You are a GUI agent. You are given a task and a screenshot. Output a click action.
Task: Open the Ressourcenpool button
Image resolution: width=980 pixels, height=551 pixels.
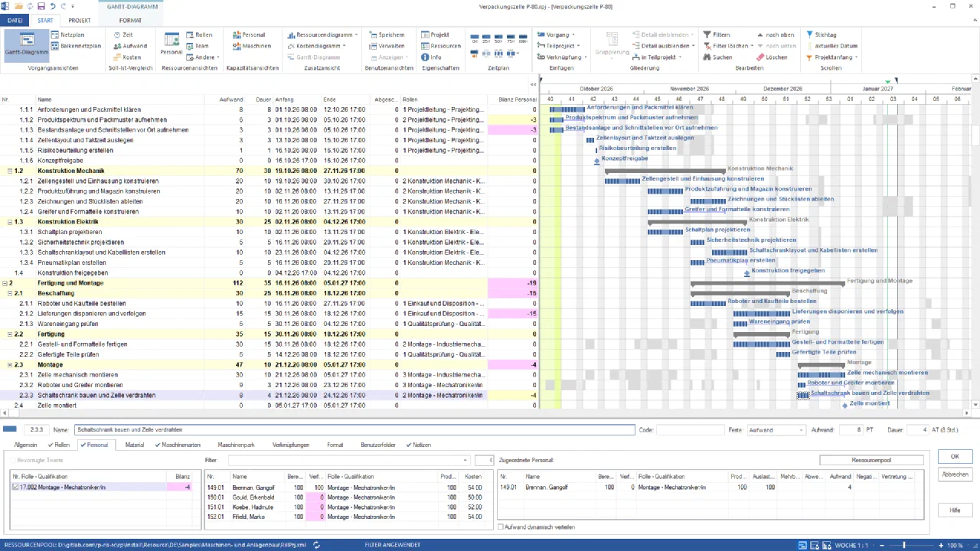click(871, 461)
